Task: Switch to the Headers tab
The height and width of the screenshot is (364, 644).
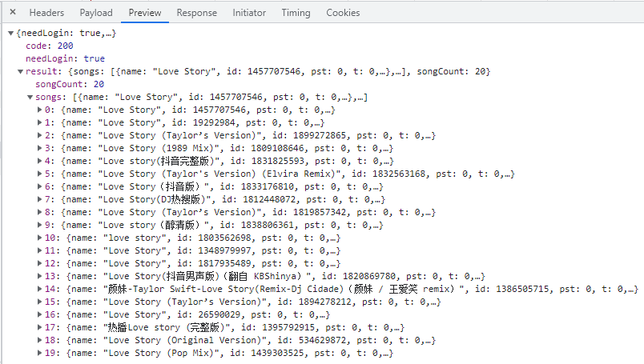Action: [46, 13]
